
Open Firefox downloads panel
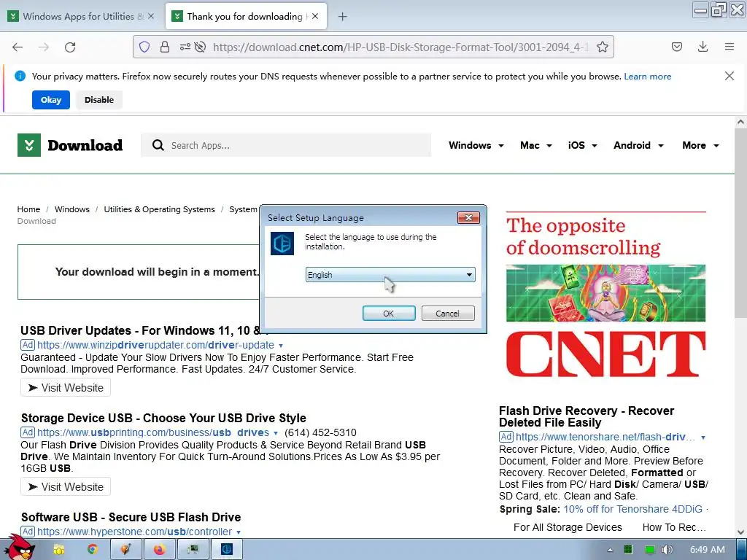[x=703, y=47]
